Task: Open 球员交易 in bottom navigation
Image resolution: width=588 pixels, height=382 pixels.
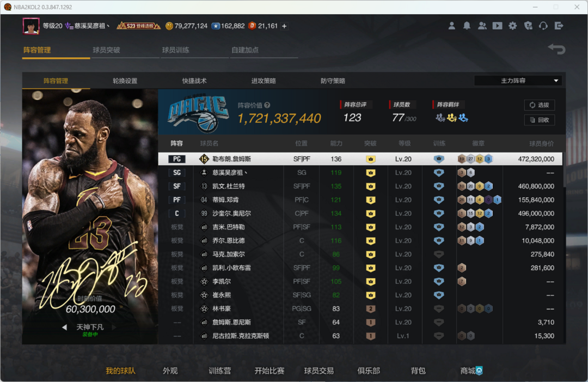Action: pyautogui.click(x=318, y=371)
